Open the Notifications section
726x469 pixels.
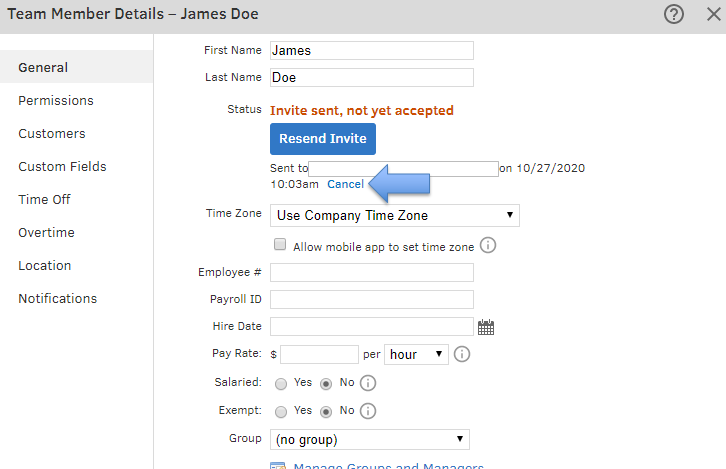tap(58, 299)
